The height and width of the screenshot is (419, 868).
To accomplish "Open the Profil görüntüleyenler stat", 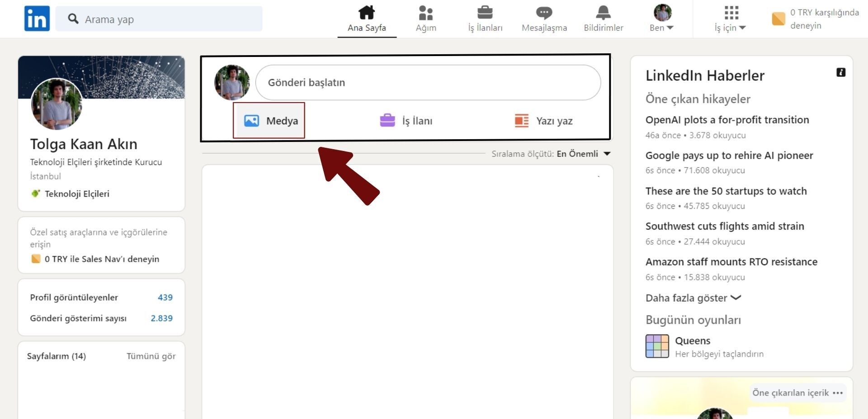I will 101,297.
